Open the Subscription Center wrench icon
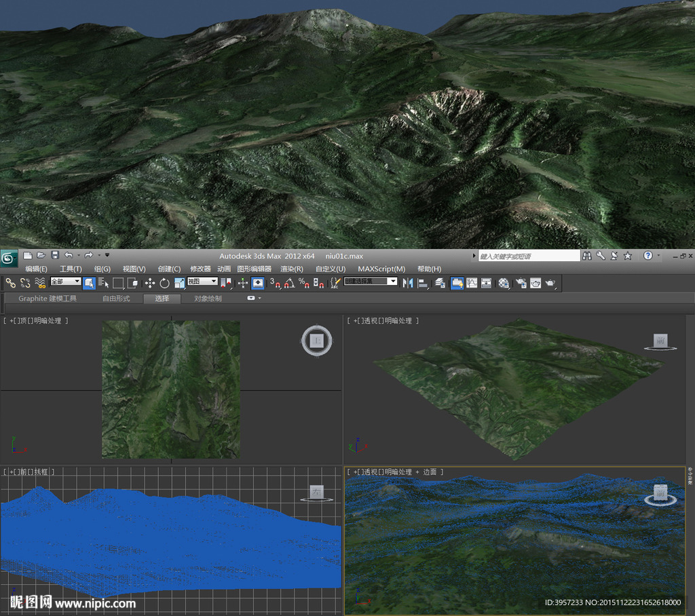695x616 pixels. 601,256
